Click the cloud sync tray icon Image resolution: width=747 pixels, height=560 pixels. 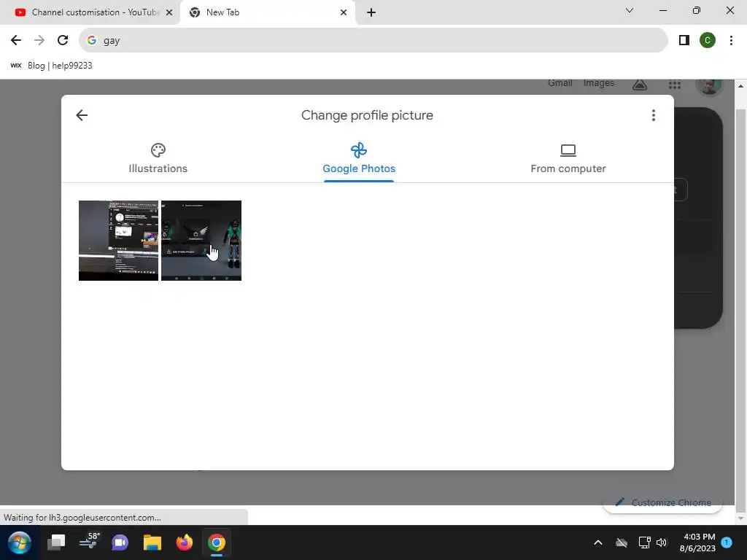[622, 542]
